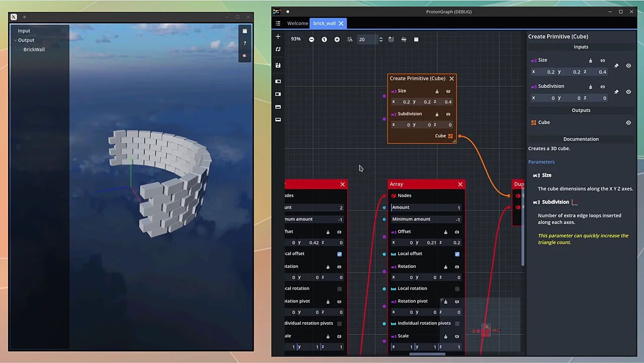Image resolution: width=644 pixels, height=363 pixels.
Task: Select BrickWall in the outliner tree
Action: pos(34,49)
